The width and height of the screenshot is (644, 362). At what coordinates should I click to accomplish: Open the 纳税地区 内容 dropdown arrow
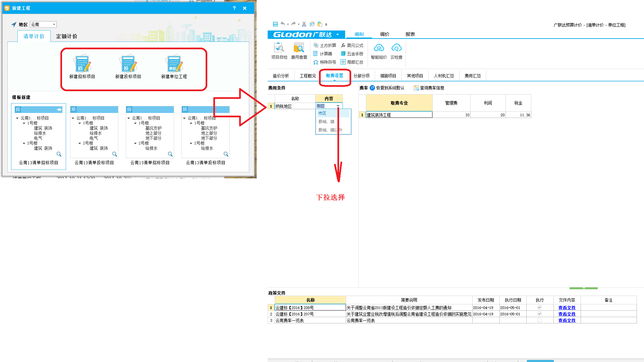(338, 106)
